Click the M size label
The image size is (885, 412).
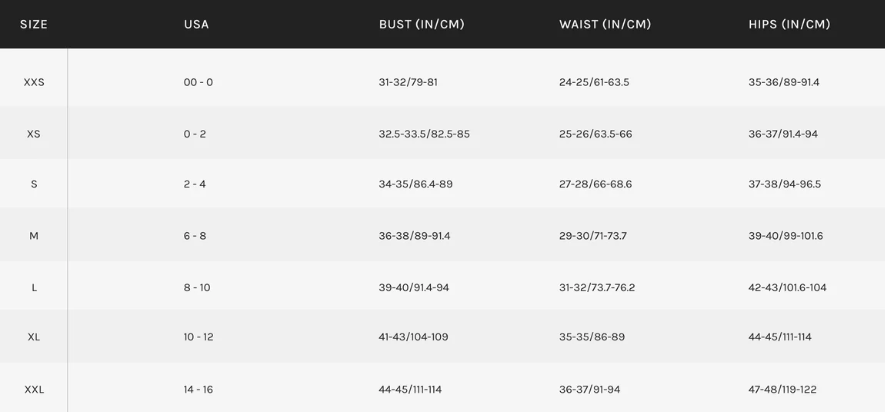click(34, 236)
